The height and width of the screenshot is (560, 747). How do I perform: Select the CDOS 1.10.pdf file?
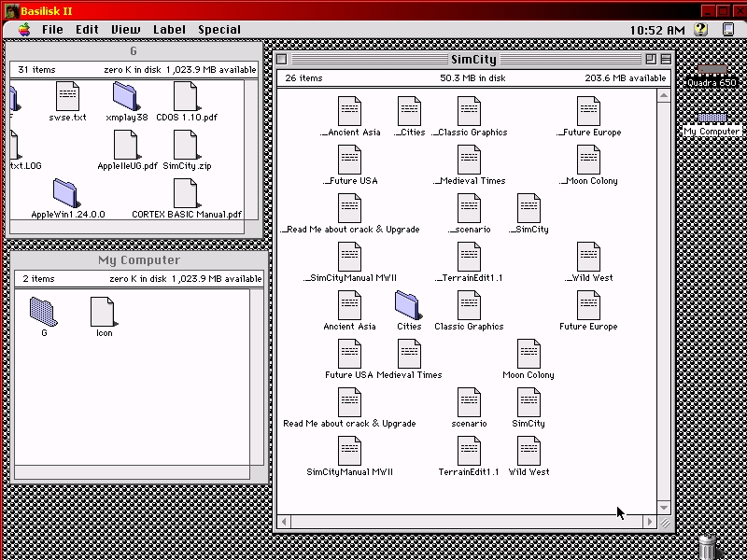point(186,96)
